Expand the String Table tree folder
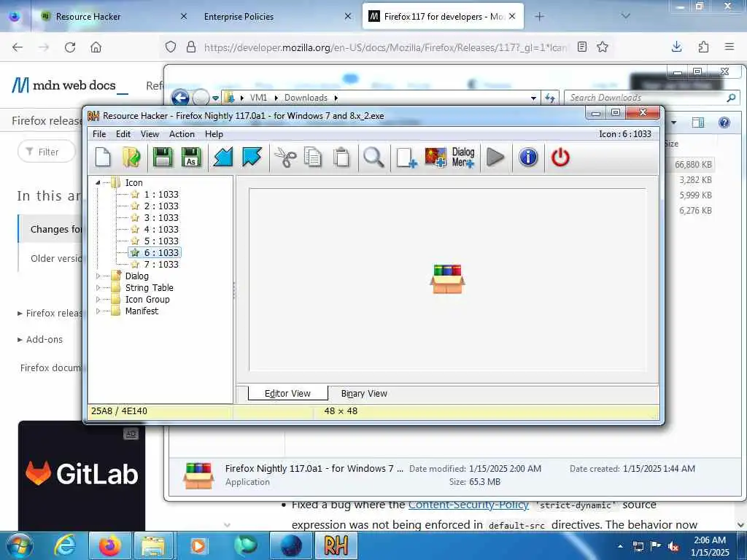 [98, 287]
